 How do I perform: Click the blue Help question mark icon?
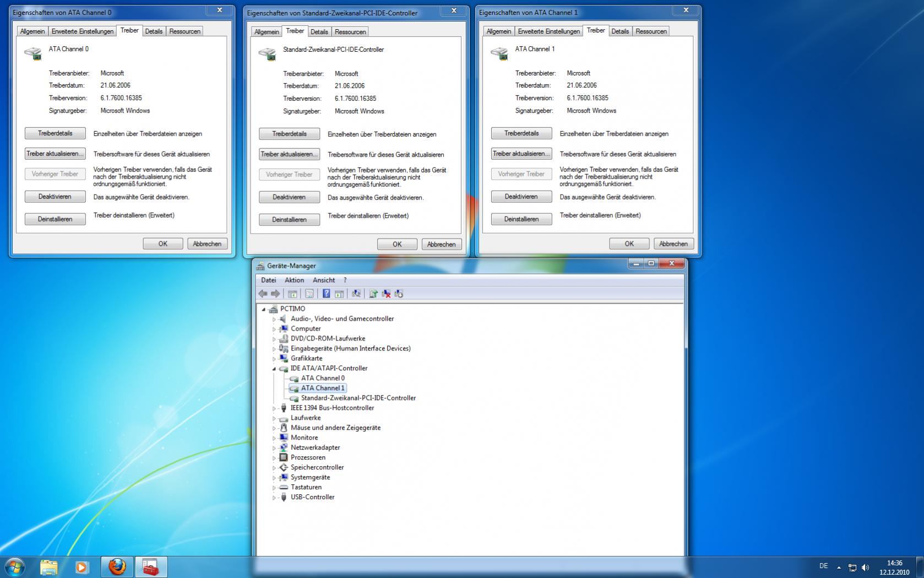tap(326, 294)
